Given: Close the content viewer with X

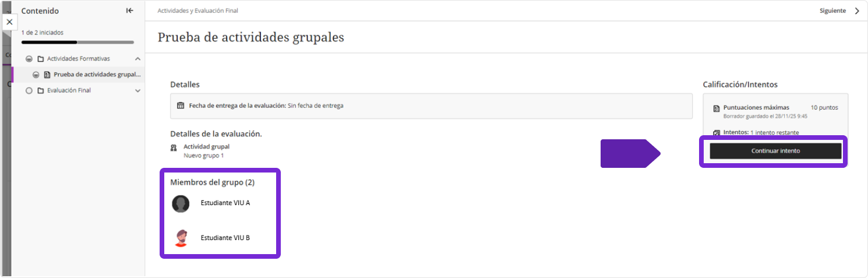Looking at the screenshot, I should click(x=9, y=22).
